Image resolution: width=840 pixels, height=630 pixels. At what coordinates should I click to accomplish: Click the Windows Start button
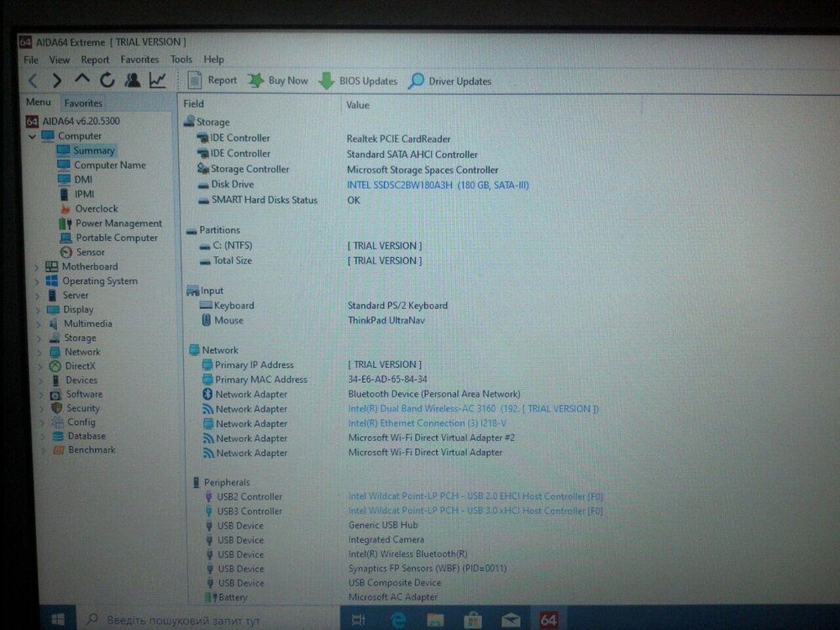pos(59,620)
